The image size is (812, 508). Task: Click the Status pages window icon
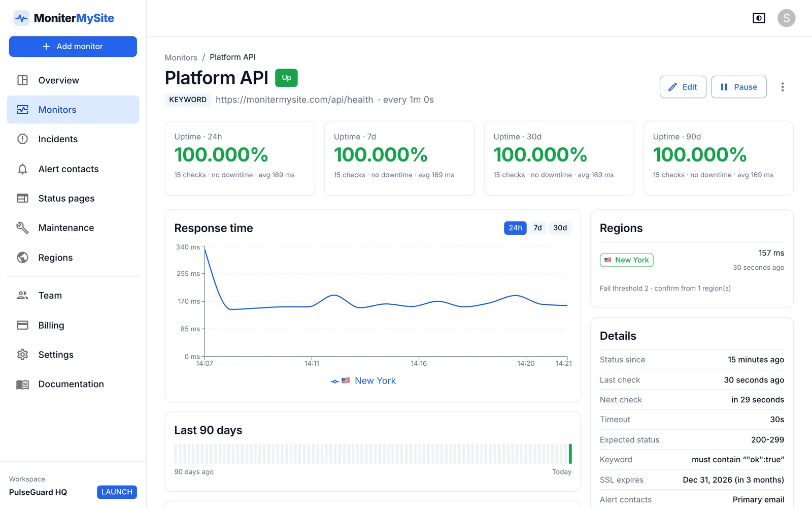22,198
